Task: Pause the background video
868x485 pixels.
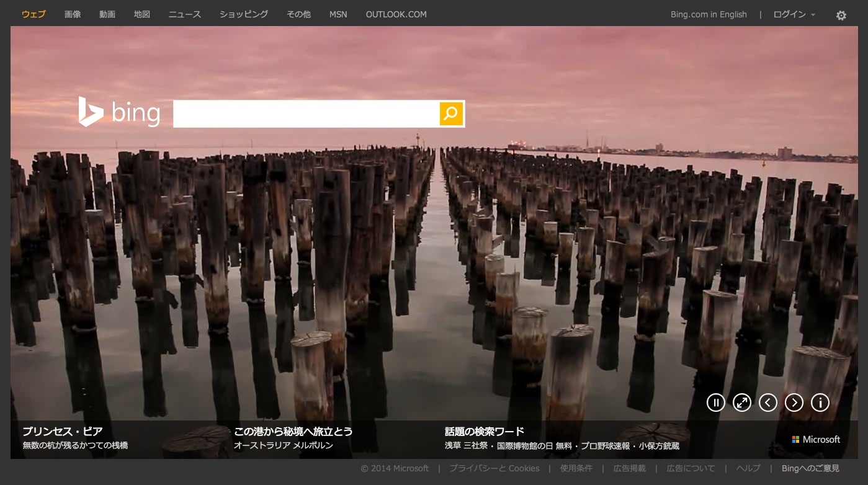Action: pyautogui.click(x=715, y=403)
